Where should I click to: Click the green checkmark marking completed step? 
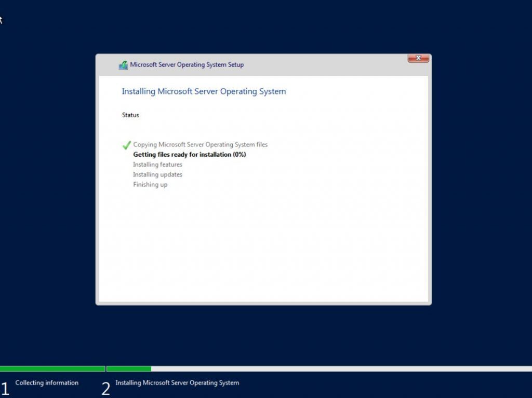tap(126, 144)
